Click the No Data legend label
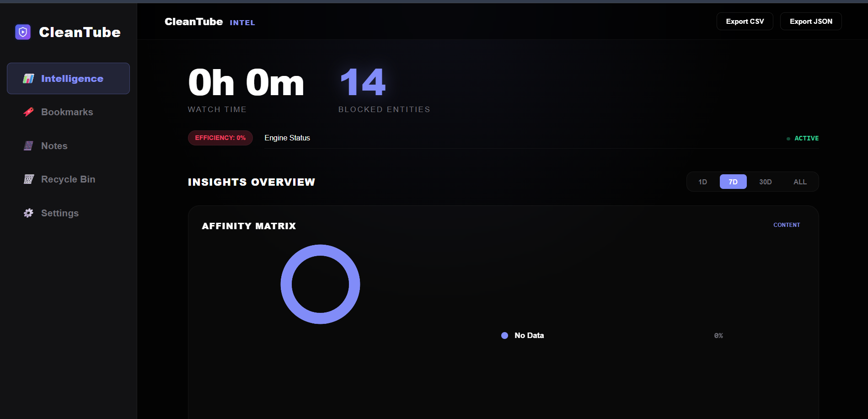This screenshot has height=419, width=868. pos(529,336)
